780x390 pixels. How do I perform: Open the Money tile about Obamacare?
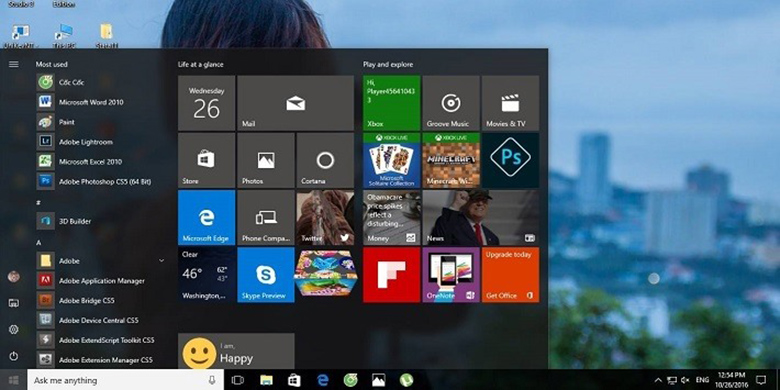(391, 217)
